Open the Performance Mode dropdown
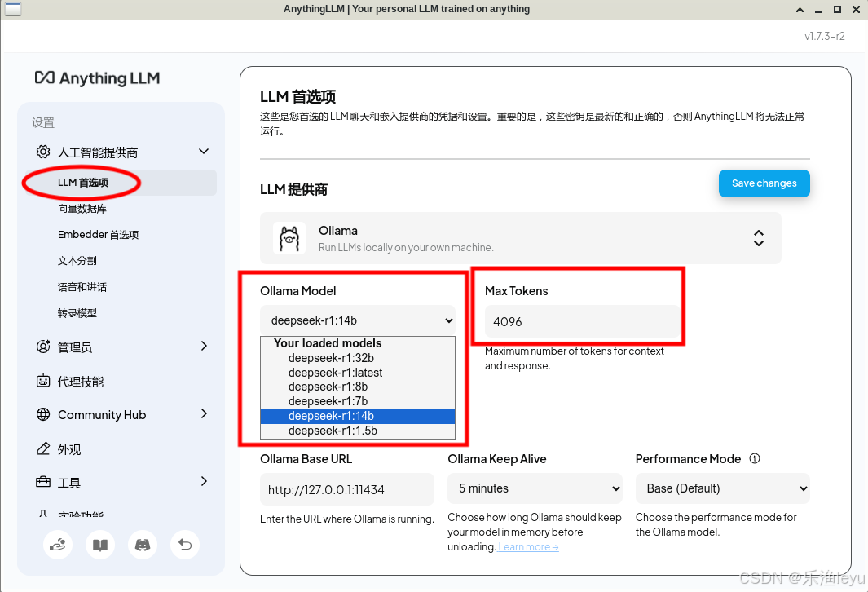 [x=722, y=488]
